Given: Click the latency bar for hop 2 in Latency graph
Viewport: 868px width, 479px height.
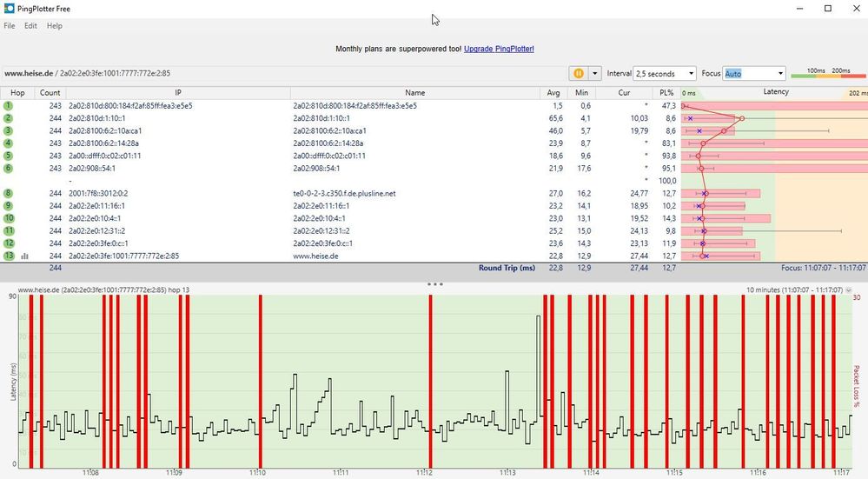Looking at the screenshot, I should (708, 118).
